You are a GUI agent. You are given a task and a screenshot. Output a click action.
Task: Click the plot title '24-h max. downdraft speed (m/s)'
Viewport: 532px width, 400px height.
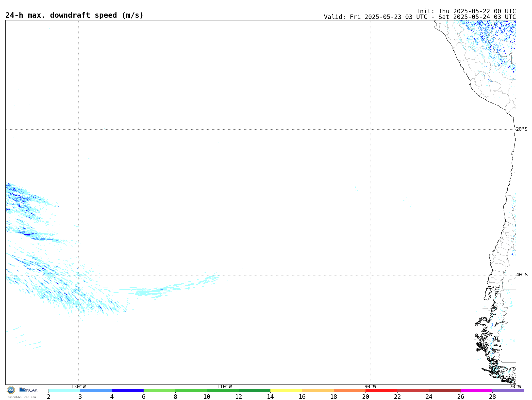coord(74,15)
